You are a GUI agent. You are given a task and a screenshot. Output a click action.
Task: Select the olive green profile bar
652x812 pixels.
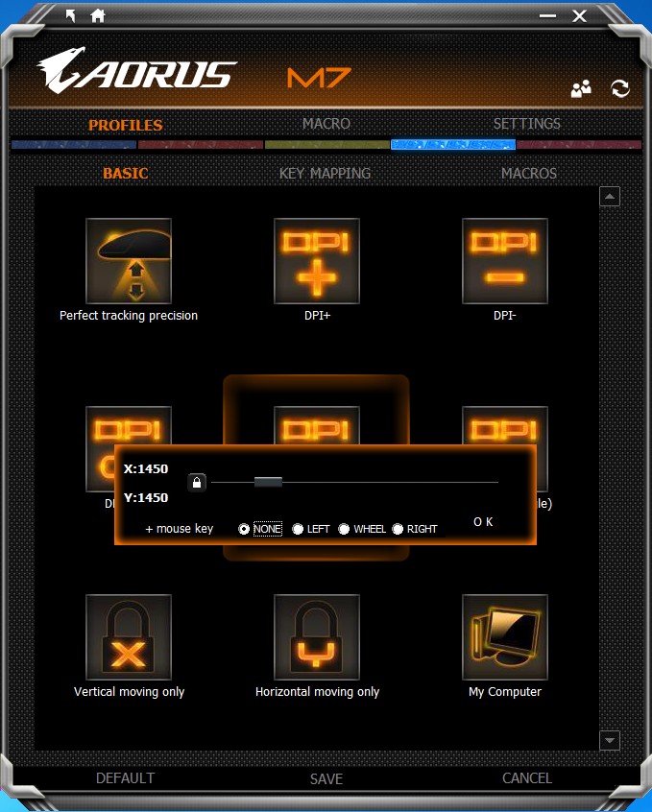327,145
